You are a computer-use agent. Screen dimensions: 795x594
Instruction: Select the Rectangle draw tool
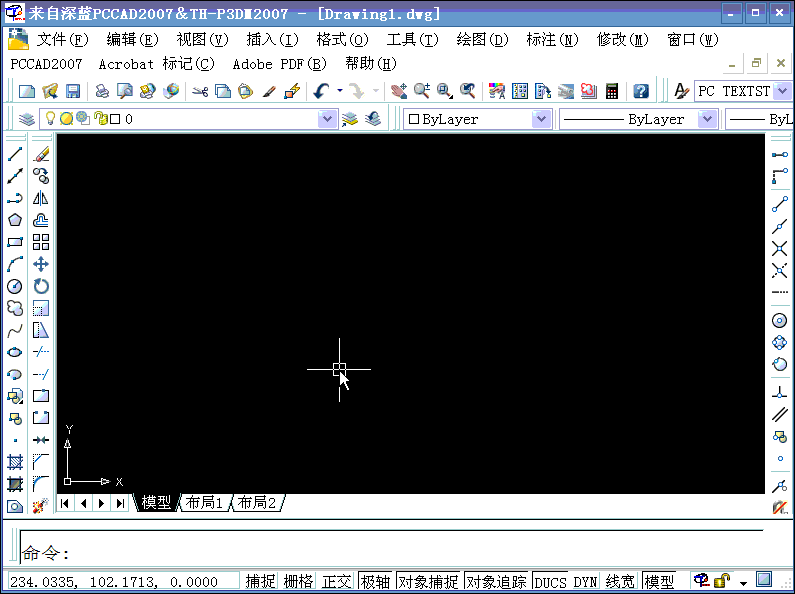(15, 242)
